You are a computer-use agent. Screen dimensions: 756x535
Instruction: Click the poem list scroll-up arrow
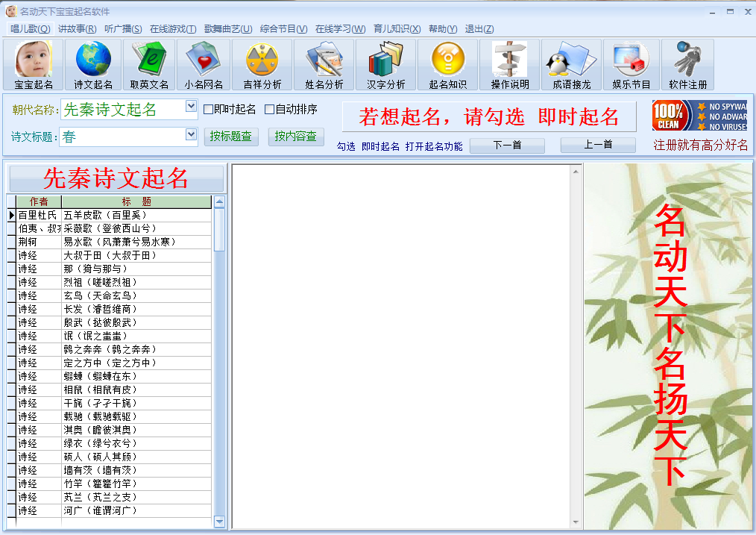coord(219,202)
